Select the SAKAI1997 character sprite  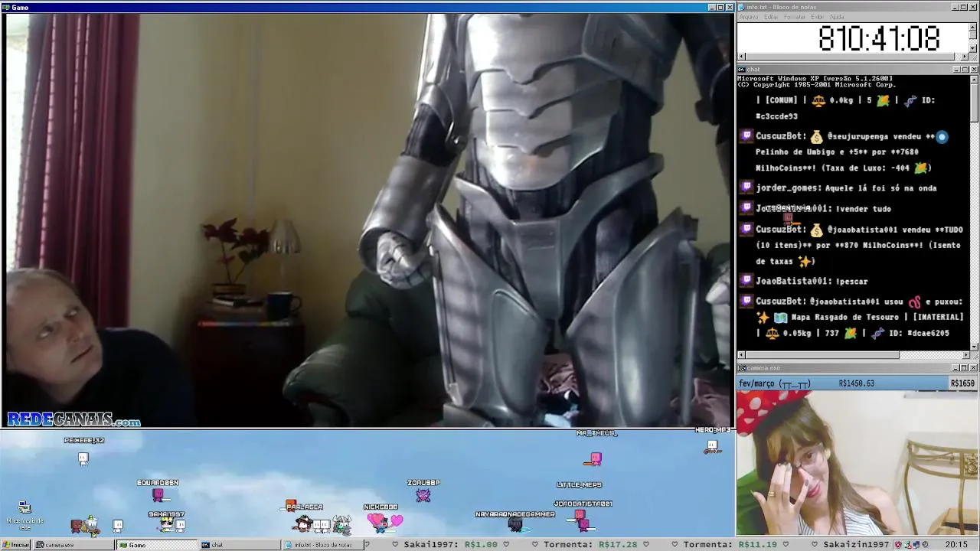pyautogui.click(x=167, y=524)
